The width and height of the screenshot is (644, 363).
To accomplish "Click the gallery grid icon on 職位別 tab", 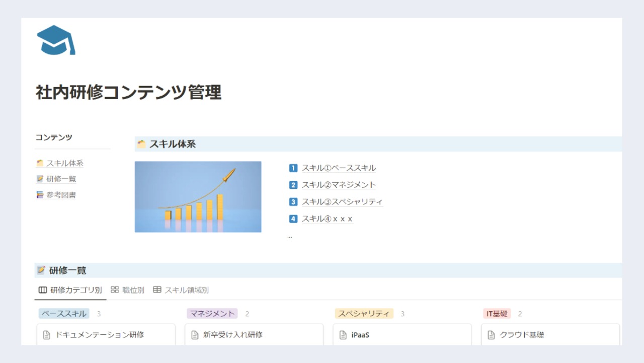I will tap(115, 290).
